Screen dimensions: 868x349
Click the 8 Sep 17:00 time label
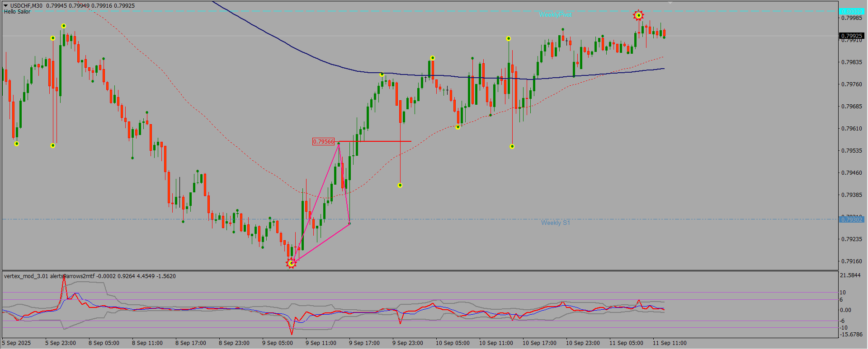[191, 343]
